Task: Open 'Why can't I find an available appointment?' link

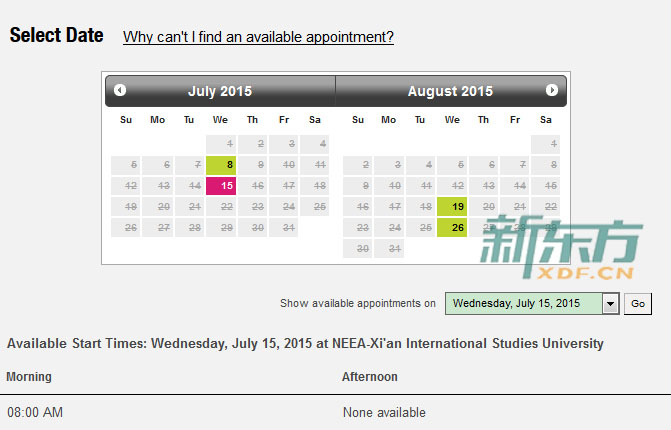Action: (258, 37)
